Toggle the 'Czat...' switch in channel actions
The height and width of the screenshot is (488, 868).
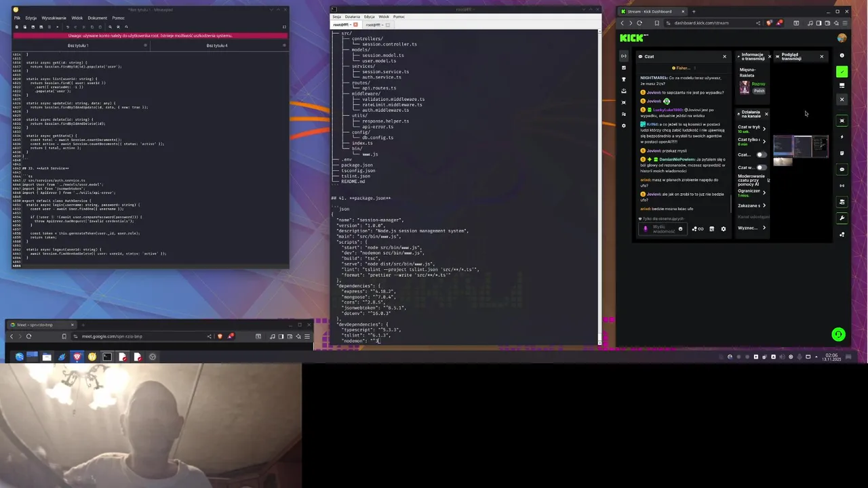pos(761,155)
